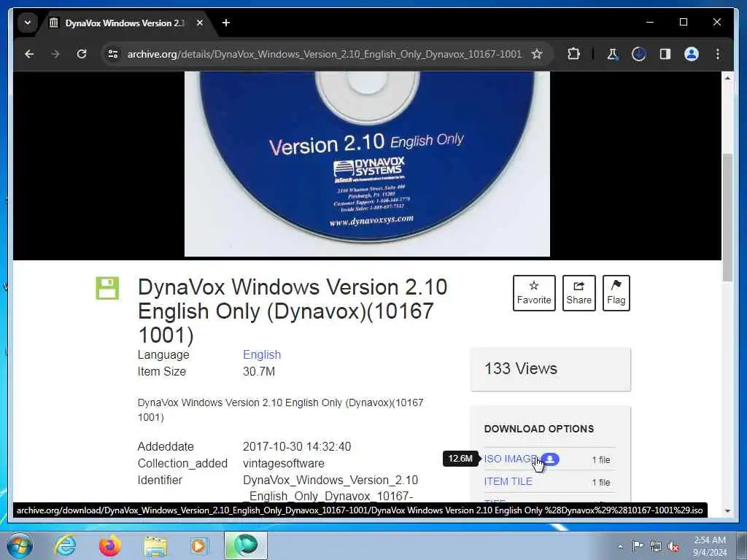Close the DynaVox browser tab
This screenshot has height=560, width=747.
(x=200, y=23)
